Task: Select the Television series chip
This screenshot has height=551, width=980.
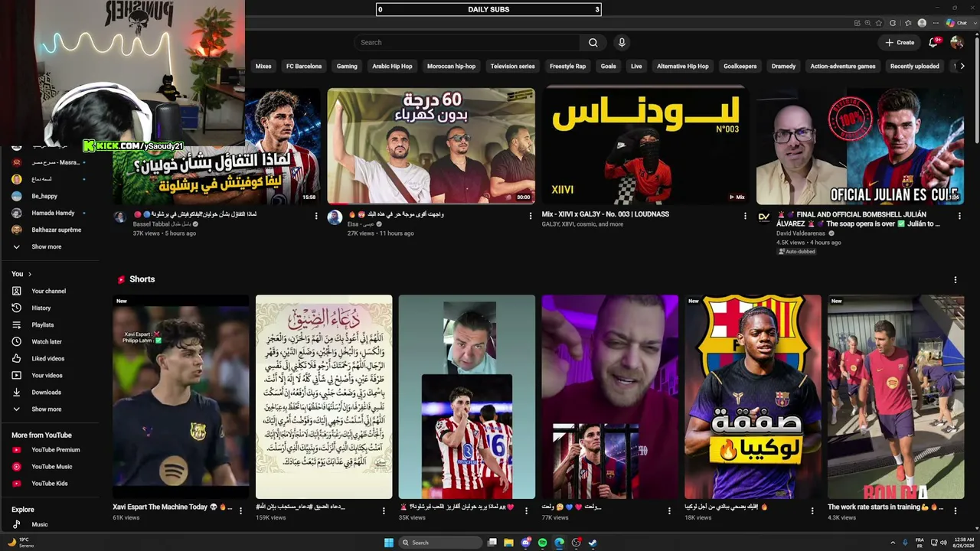Action: point(512,67)
